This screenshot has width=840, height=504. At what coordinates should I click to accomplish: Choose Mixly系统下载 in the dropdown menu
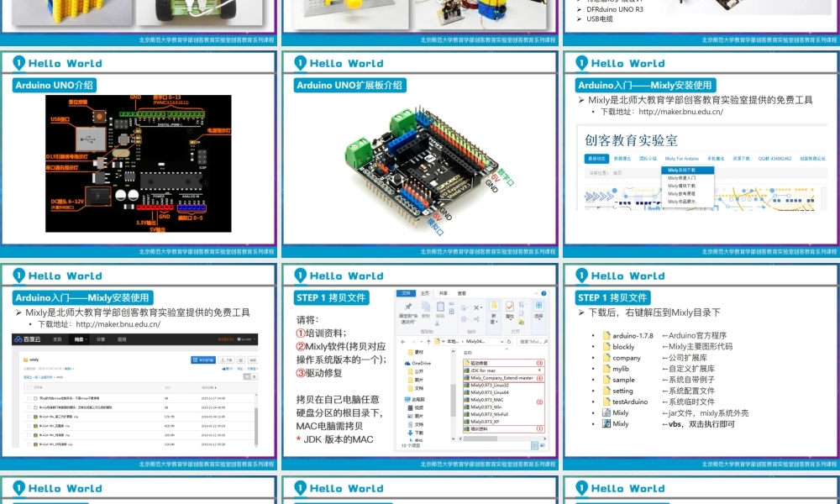687,170
